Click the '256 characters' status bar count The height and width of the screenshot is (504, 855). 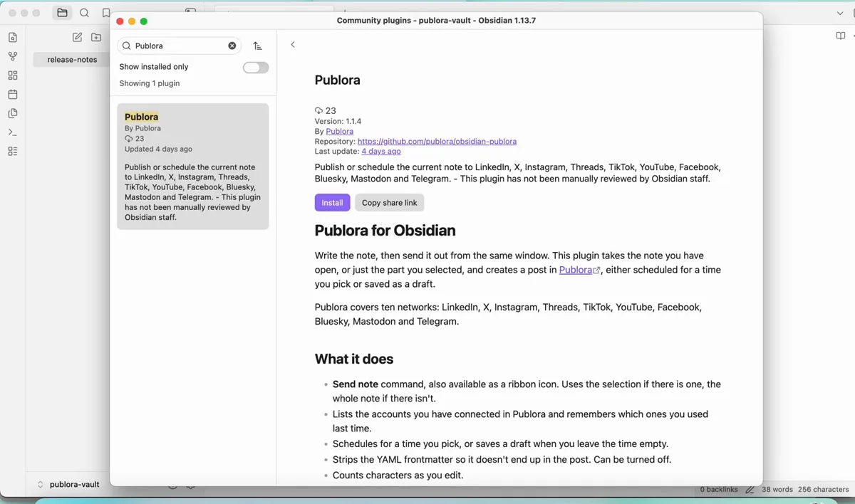tap(823, 490)
